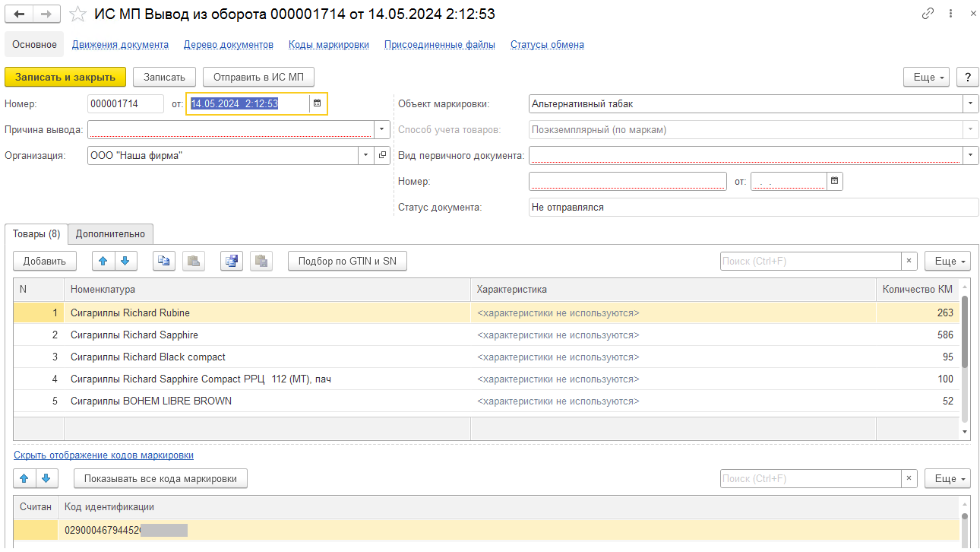Image resolution: width=980 pixels, height=552 pixels.
Task: Click the favorites star next to the title
Action: pos(77,14)
